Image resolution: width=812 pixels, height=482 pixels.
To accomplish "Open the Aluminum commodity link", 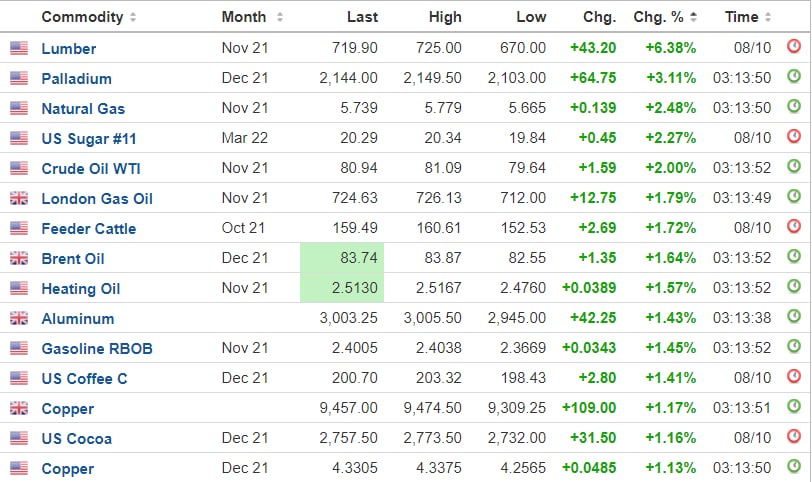I will (78, 319).
